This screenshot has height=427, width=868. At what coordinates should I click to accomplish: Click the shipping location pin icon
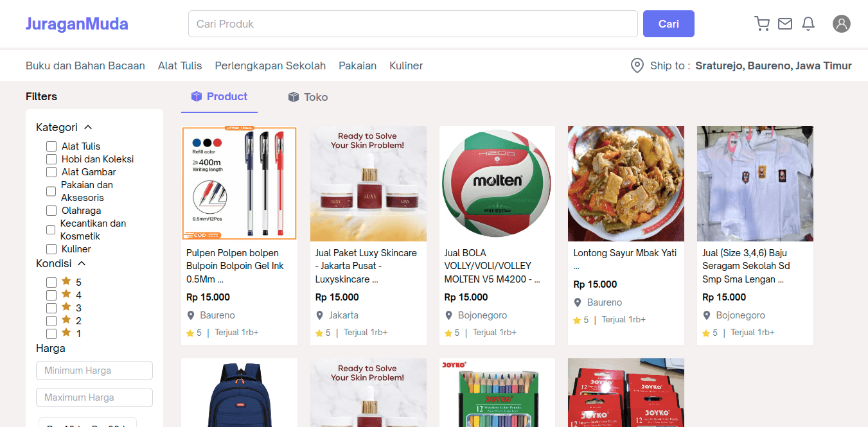click(637, 65)
